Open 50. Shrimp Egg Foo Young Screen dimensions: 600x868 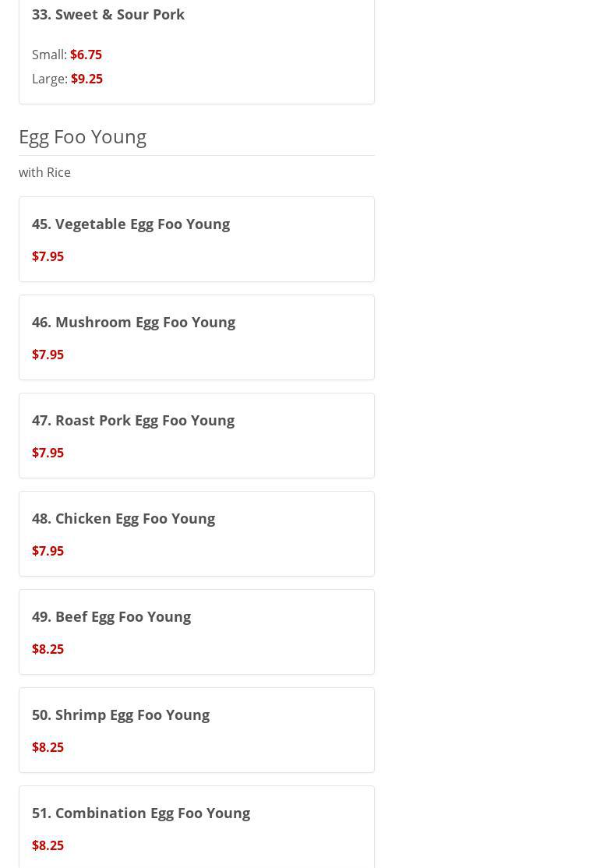click(121, 715)
